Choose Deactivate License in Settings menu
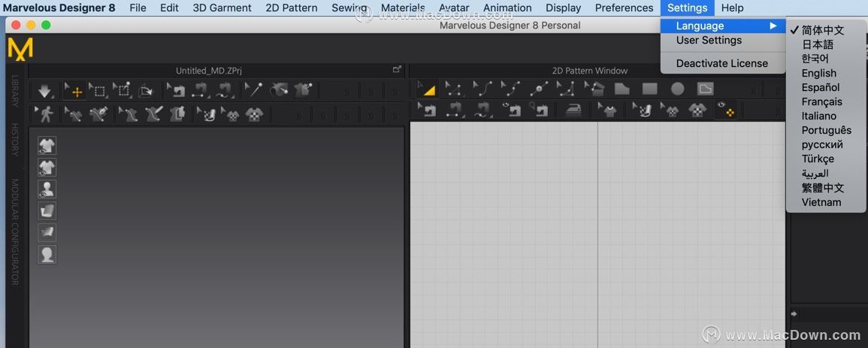 point(722,64)
